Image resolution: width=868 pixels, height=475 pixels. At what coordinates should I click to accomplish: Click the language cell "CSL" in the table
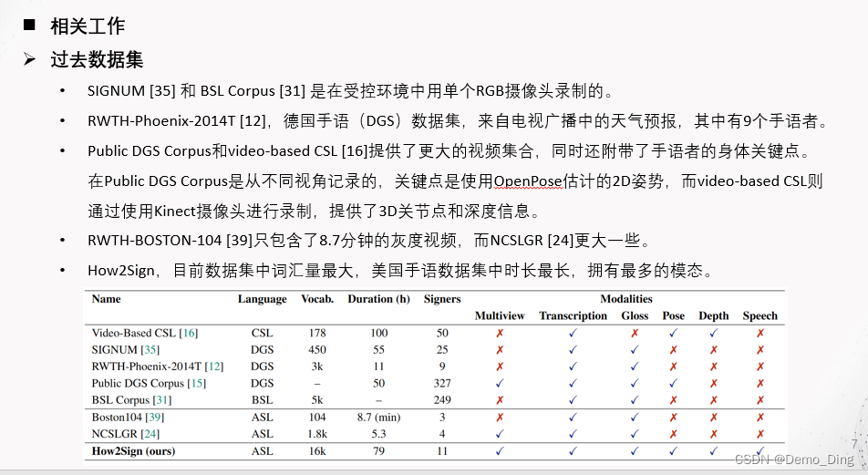click(x=262, y=333)
